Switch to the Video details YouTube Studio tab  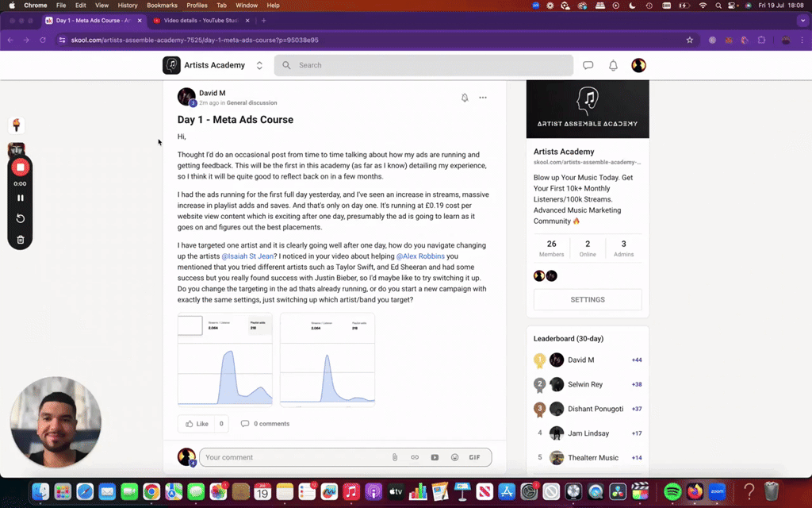pos(201,21)
